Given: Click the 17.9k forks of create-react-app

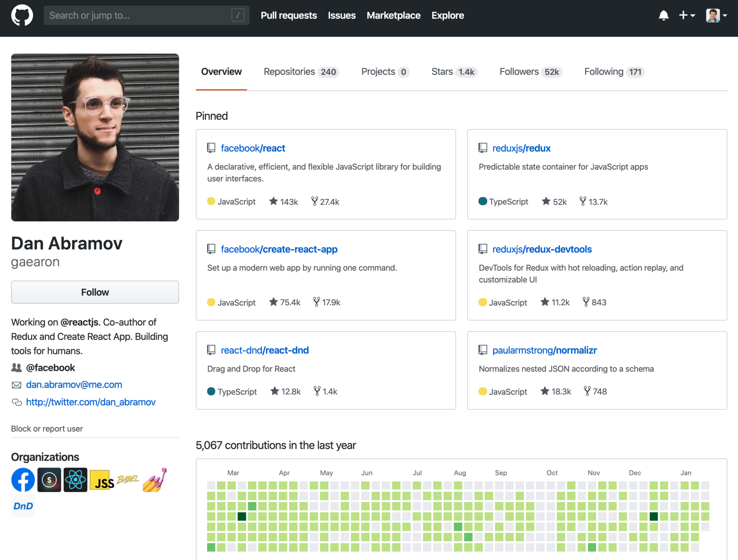Looking at the screenshot, I should (x=327, y=302).
